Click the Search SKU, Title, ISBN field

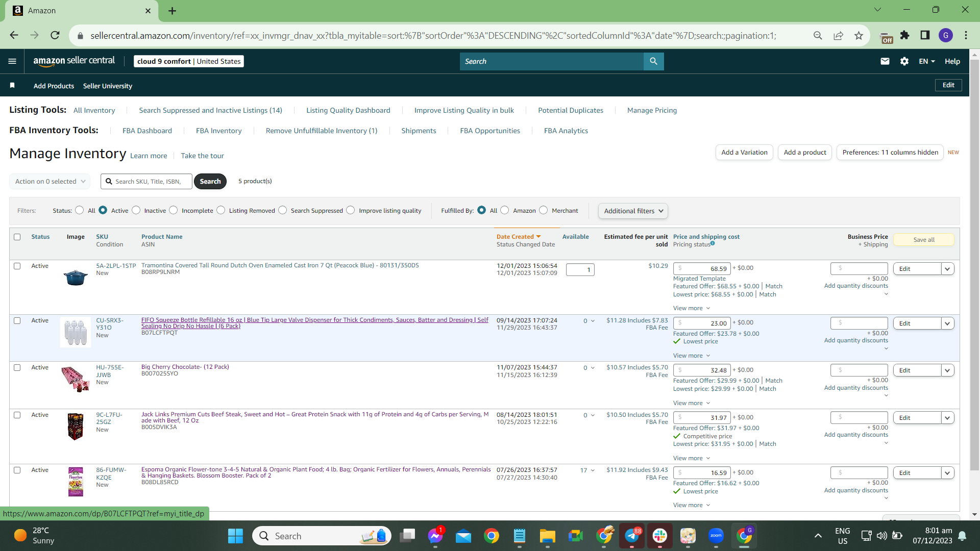pyautogui.click(x=146, y=181)
